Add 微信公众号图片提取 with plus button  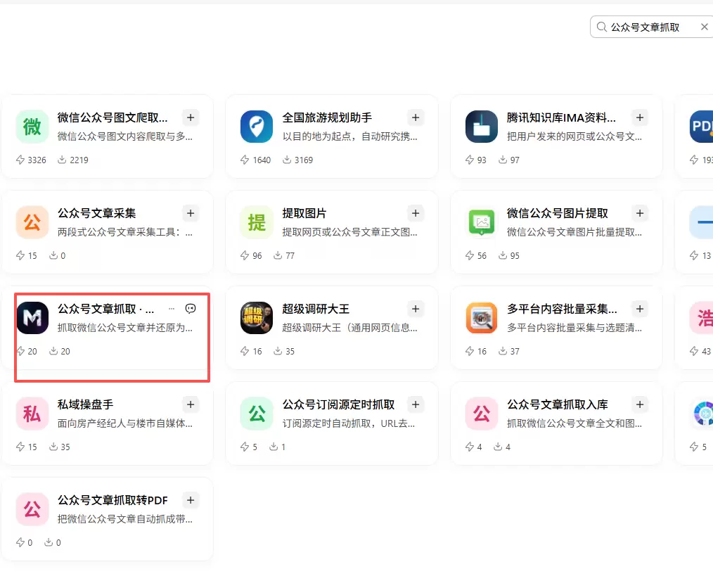640,213
